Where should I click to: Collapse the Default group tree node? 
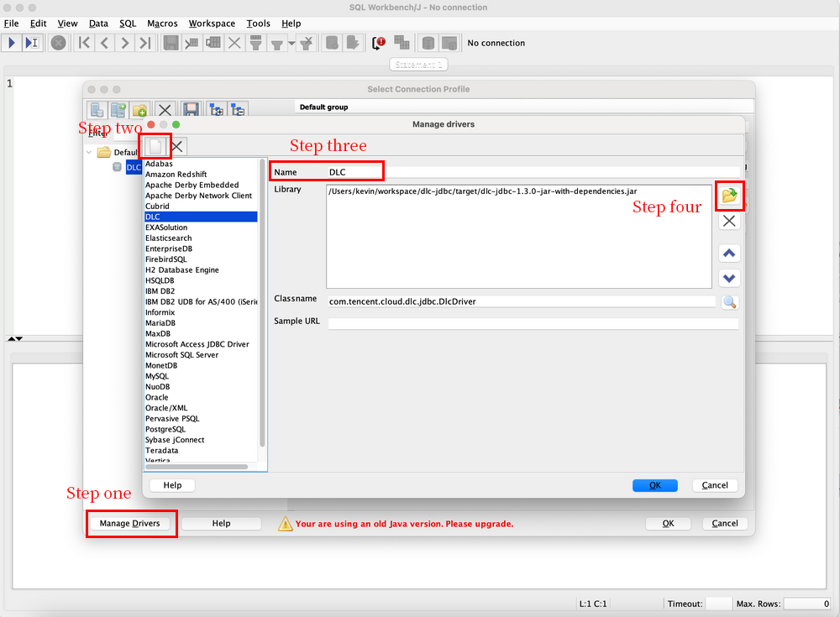coord(90,153)
